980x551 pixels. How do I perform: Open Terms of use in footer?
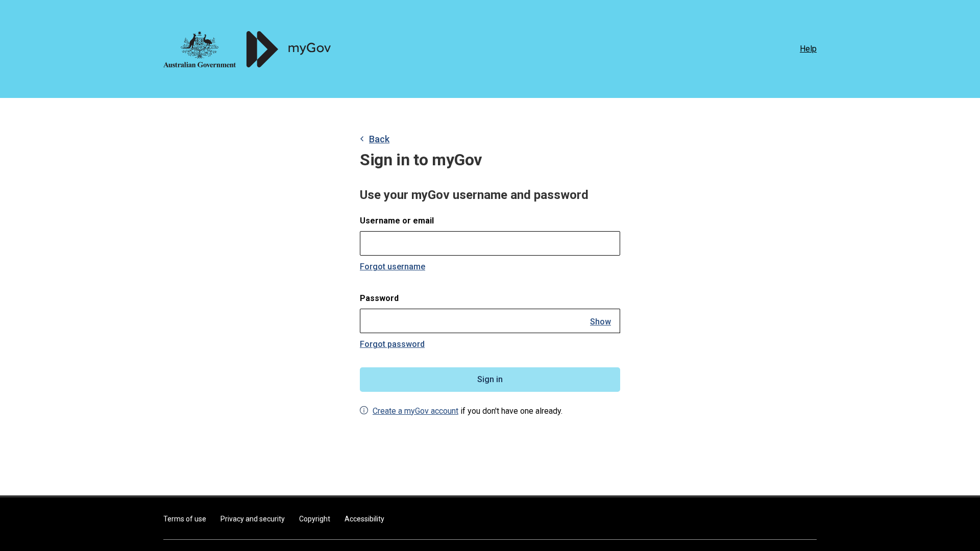(x=185, y=519)
